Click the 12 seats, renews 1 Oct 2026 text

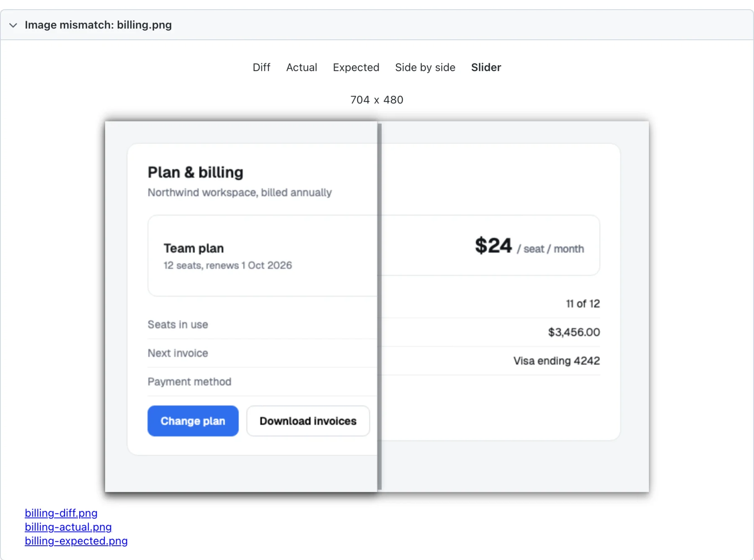227,265
